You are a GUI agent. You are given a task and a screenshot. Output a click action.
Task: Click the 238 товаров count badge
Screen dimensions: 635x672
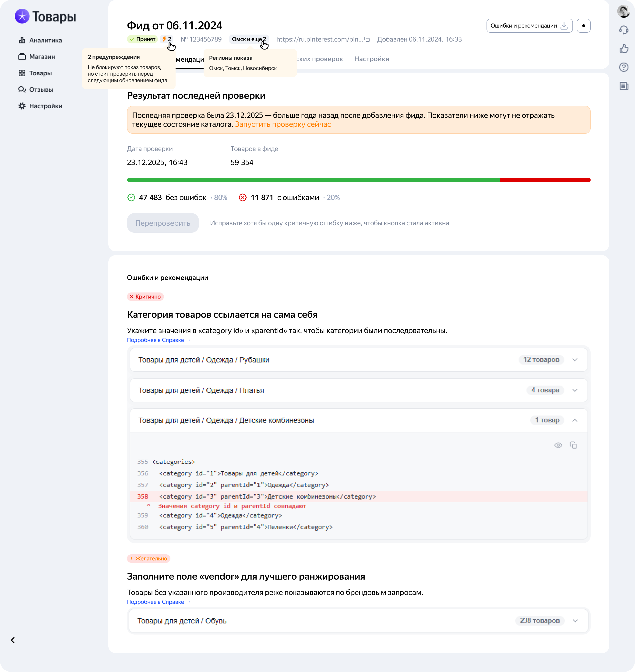pyautogui.click(x=540, y=621)
